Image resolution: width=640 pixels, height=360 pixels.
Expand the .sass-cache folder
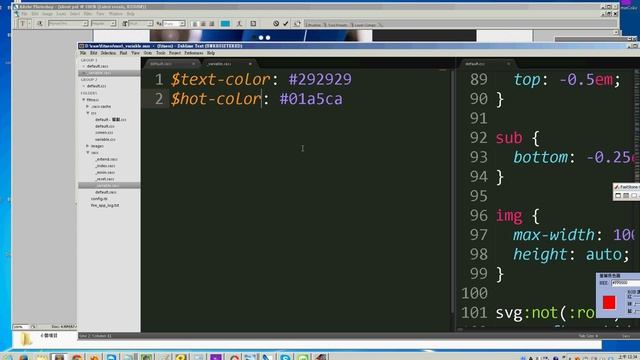pos(87,106)
